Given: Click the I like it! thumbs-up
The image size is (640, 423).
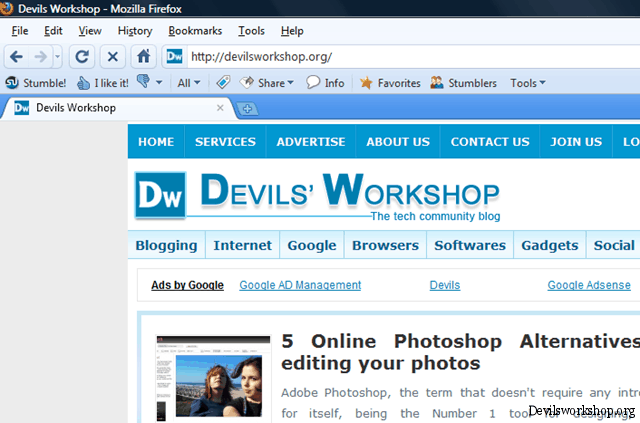Looking at the screenshot, I should coord(102,83).
